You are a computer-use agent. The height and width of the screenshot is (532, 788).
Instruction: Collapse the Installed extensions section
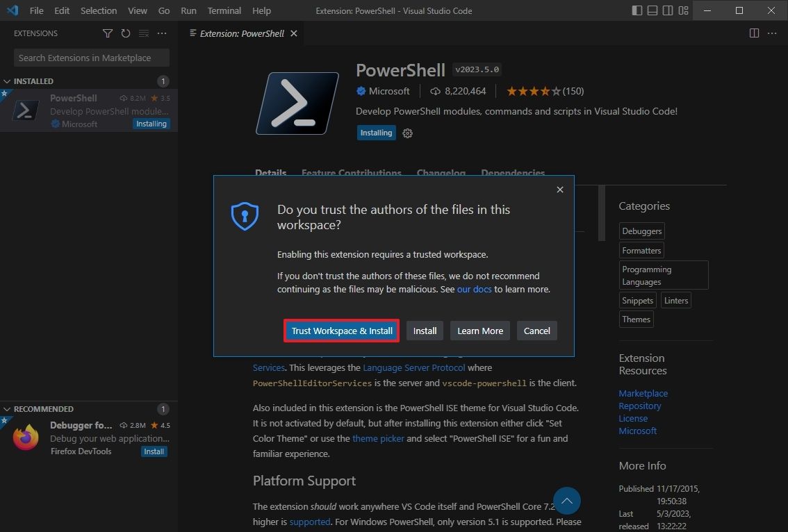click(8, 81)
